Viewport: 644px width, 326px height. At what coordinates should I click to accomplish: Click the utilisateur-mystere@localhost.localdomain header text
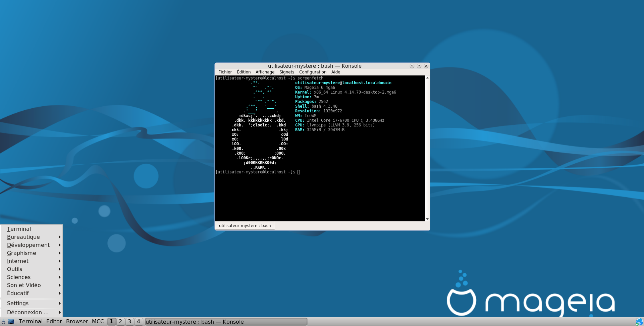coord(343,83)
